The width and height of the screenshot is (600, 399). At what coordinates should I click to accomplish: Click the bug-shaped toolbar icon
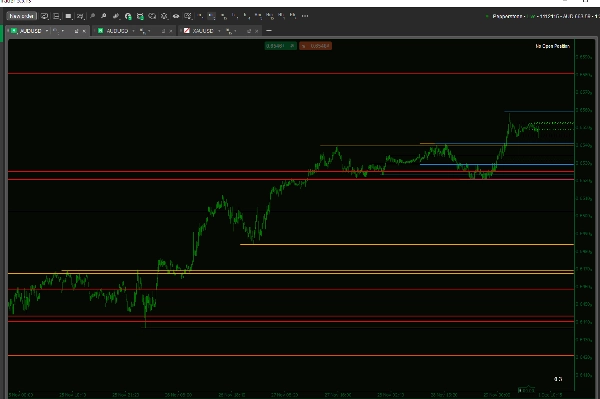point(164,16)
